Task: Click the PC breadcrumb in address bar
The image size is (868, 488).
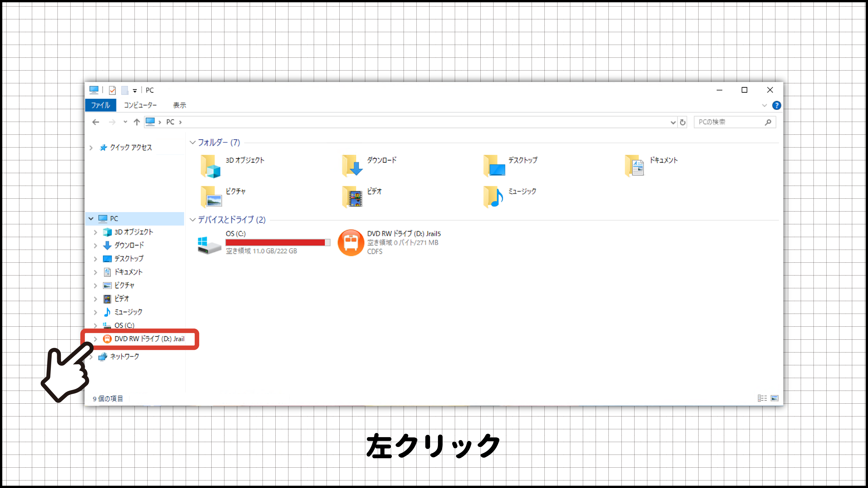Action: pos(170,122)
